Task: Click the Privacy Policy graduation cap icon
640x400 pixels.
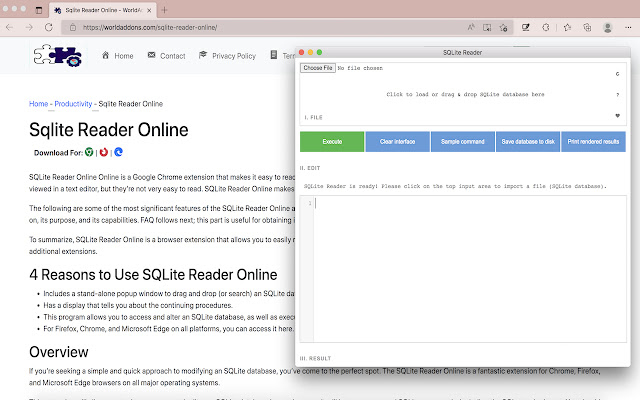Action: [x=203, y=55]
